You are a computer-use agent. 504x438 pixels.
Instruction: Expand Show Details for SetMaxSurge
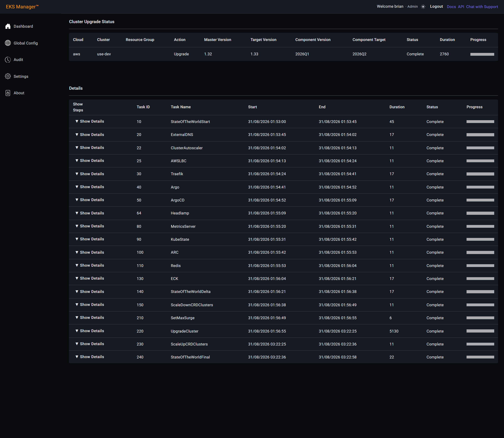[x=90, y=317]
